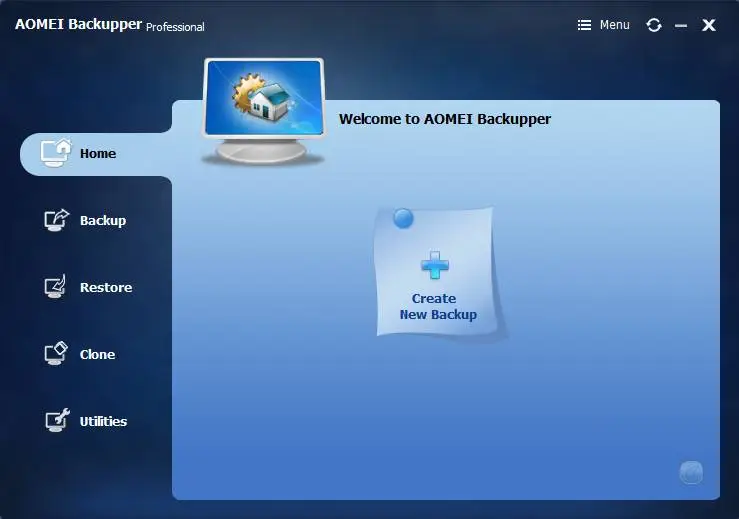Switch to the Utilities tab label
This screenshot has width=739, height=519.
point(103,421)
